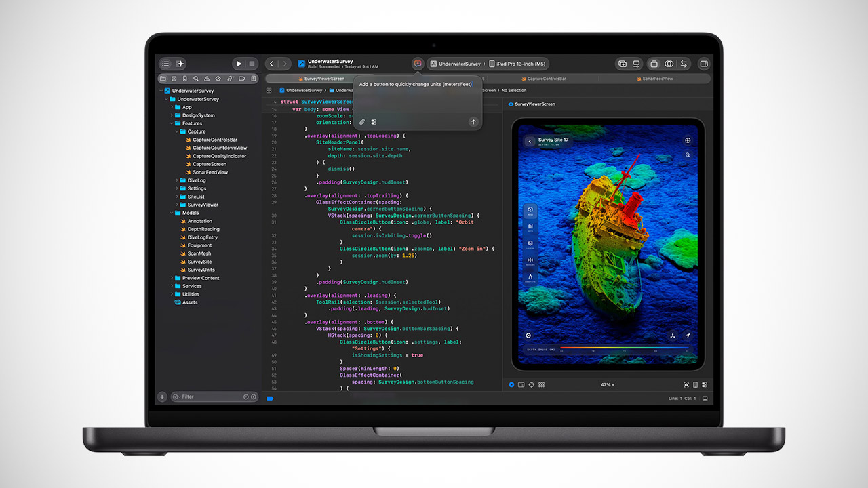Select the Bookmark navigator icon
This screenshot has height=488, width=868.
point(184,79)
